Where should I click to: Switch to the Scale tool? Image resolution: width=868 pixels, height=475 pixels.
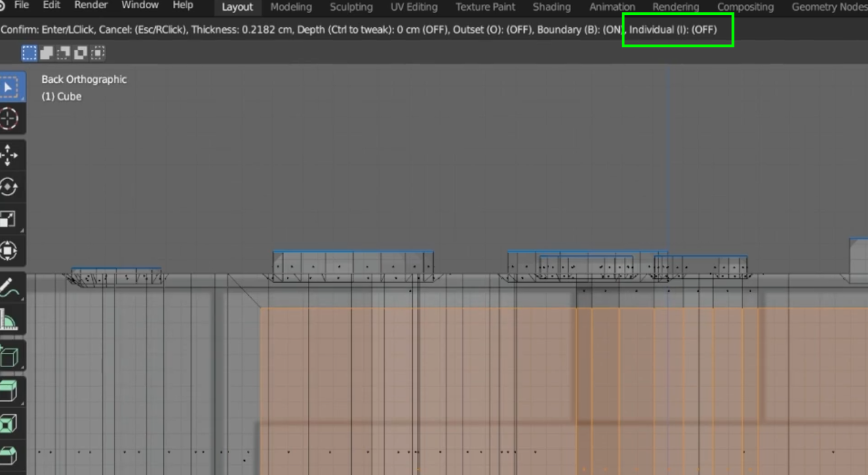click(x=9, y=218)
